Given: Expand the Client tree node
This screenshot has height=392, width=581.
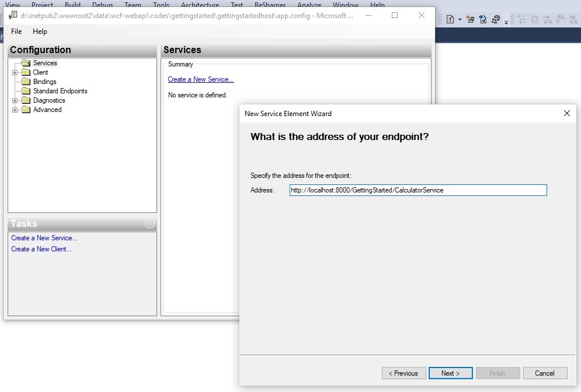Looking at the screenshot, I should [x=15, y=72].
